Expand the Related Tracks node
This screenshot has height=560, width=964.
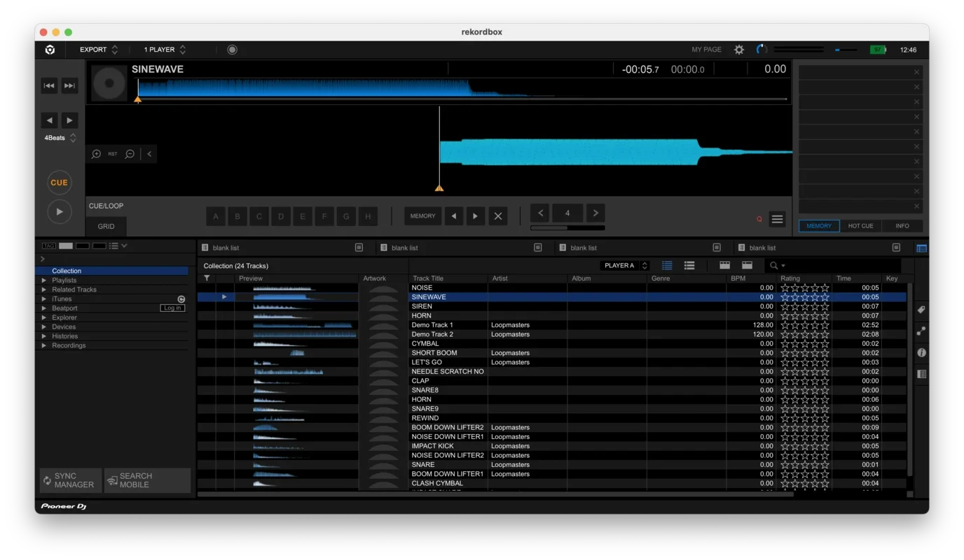click(44, 289)
